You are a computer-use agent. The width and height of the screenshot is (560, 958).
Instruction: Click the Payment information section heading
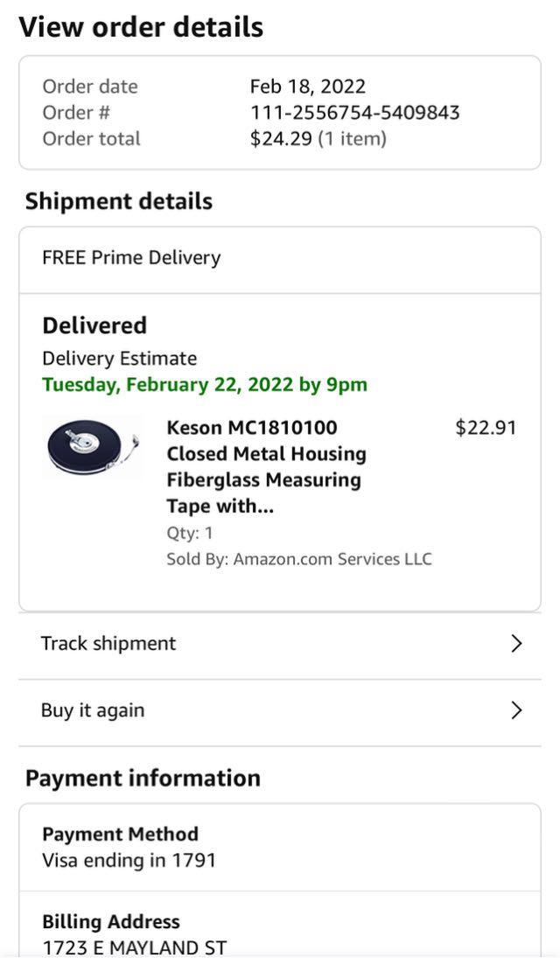click(x=143, y=779)
